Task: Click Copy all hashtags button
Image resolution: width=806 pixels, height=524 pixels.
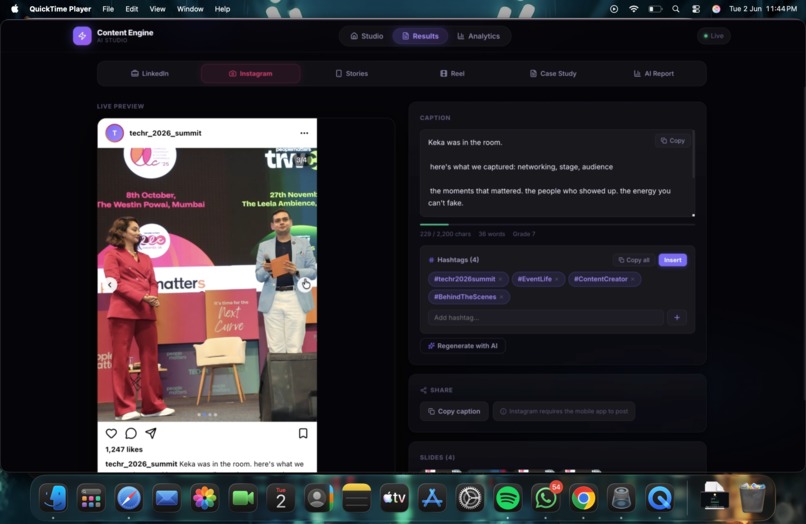Action: (634, 260)
